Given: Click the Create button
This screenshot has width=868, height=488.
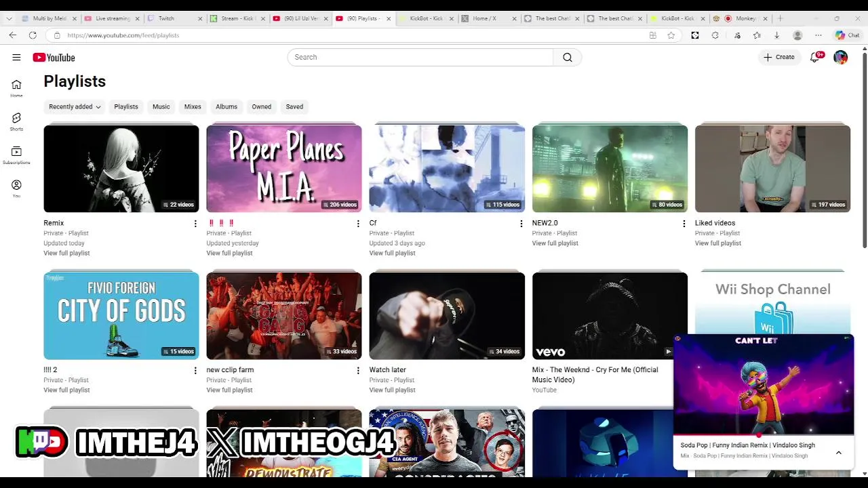Looking at the screenshot, I should point(778,58).
